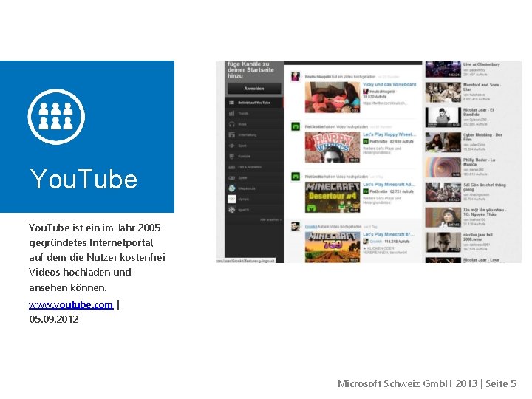Click the PietSmittie small channel icon beside 82.930 Aufrufe
Image resolution: width=532 pixels, height=399 pixels.
pos(366,141)
